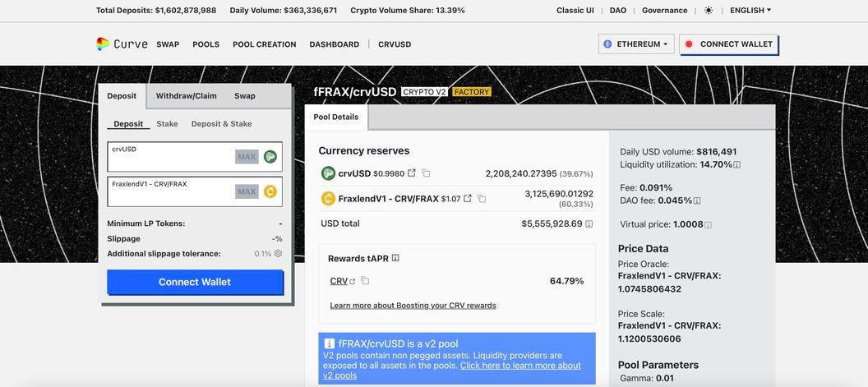
Task: Open the ENGLISH language dropdown
Action: [750, 10]
